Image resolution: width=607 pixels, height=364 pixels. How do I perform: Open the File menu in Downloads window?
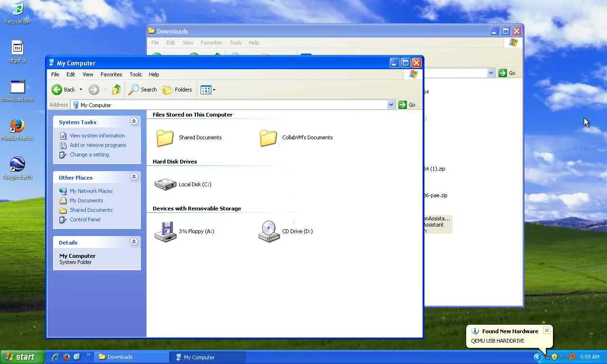tap(155, 43)
